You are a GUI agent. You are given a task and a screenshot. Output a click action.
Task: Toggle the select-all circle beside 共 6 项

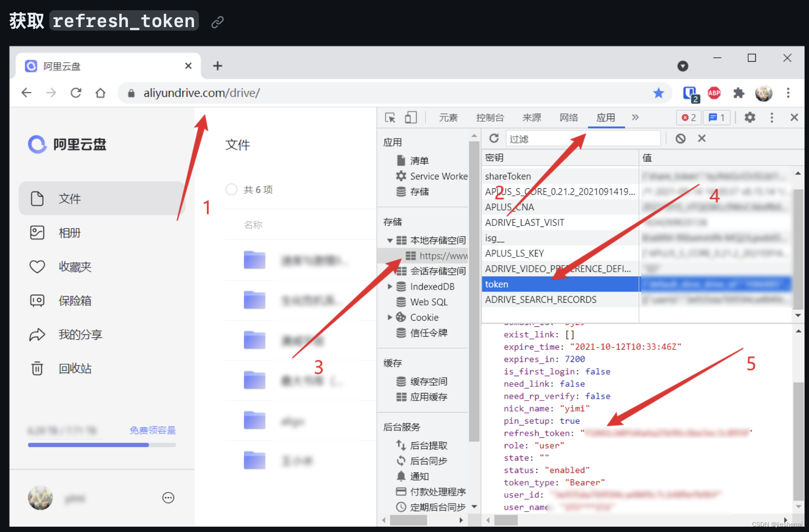(x=231, y=190)
